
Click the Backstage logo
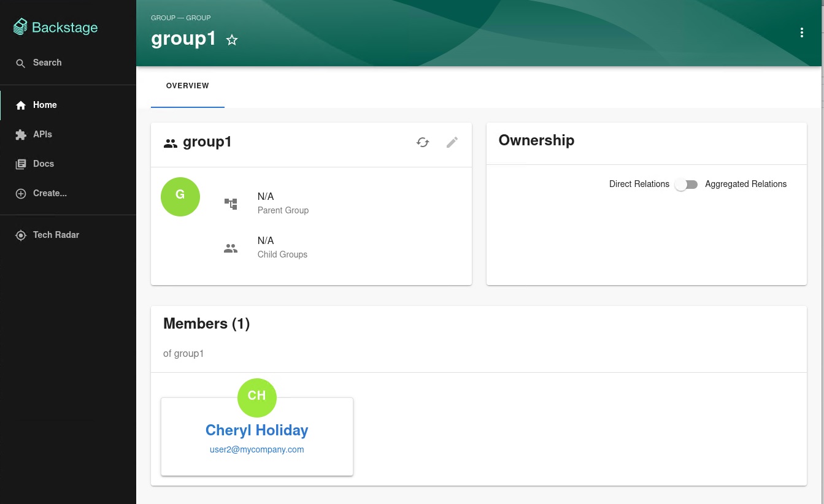pyautogui.click(x=55, y=28)
